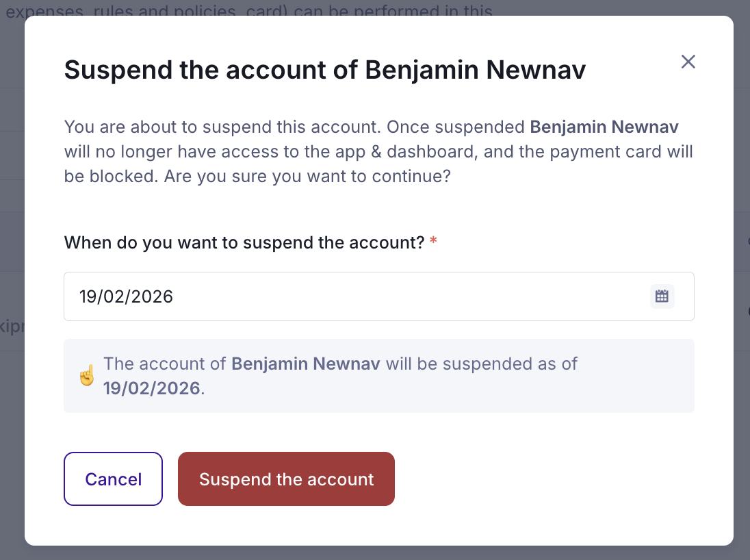Click the dialog title heading
This screenshot has width=750, height=560.
tap(325, 70)
